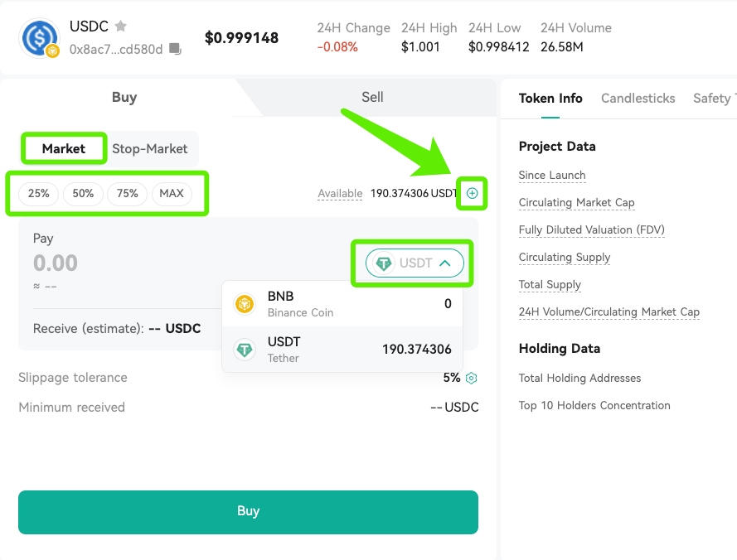Switch to the Sell tab
This screenshot has width=737, height=560.
372,97
